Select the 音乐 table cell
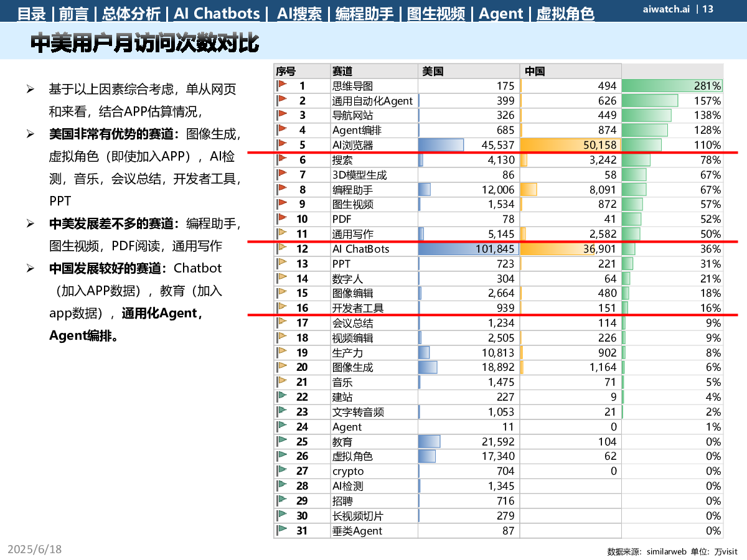 (374, 382)
